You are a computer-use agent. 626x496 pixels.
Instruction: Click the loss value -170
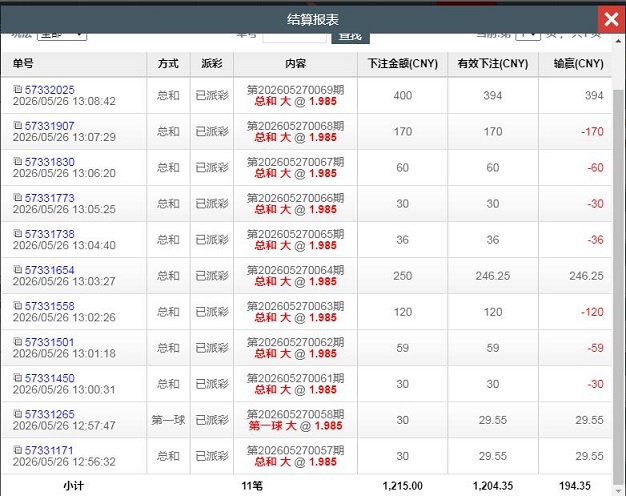pyautogui.click(x=592, y=131)
